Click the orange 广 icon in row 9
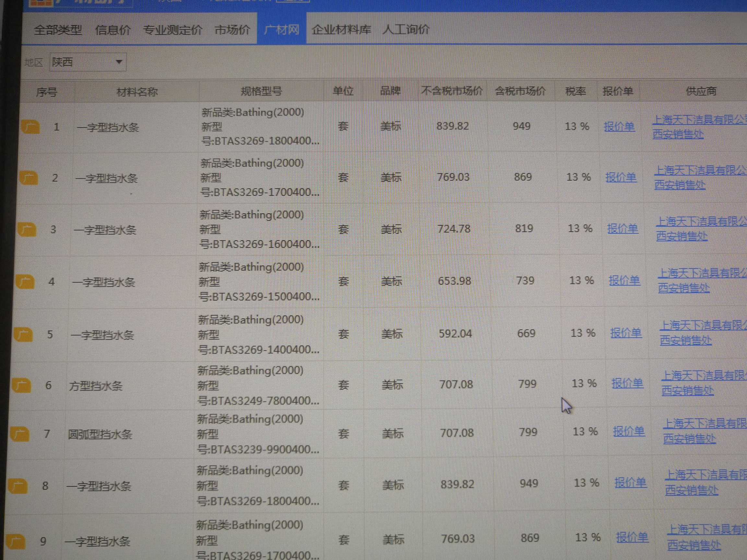The image size is (747, 560). [16, 542]
